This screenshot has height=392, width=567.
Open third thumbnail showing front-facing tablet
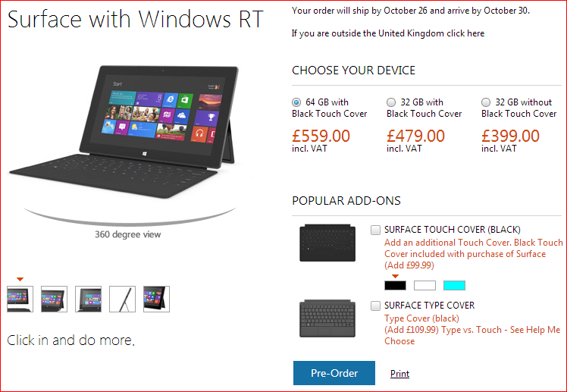click(x=88, y=299)
